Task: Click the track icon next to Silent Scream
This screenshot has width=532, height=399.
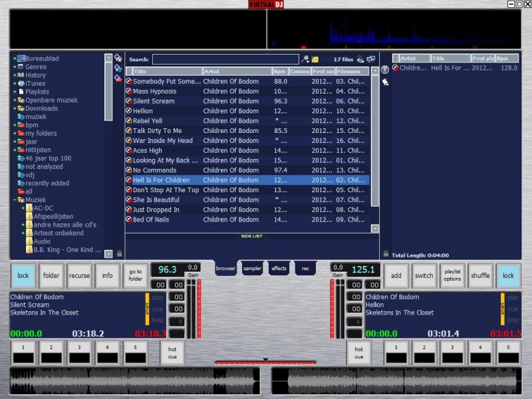Action: point(129,101)
